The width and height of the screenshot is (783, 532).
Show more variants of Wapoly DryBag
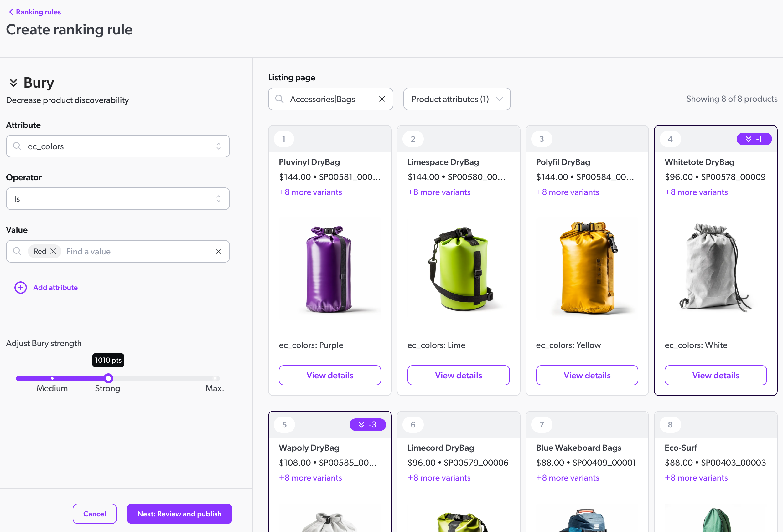pos(310,478)
